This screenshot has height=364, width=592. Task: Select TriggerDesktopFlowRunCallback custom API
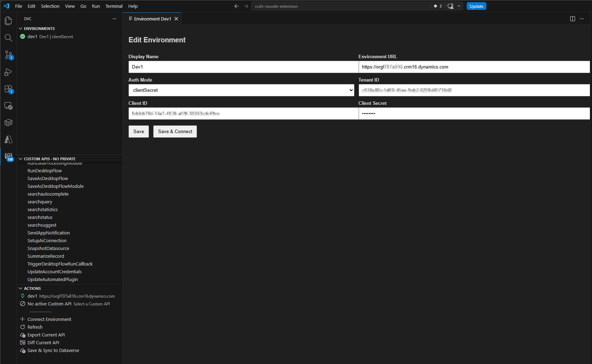tap(60, 264)
